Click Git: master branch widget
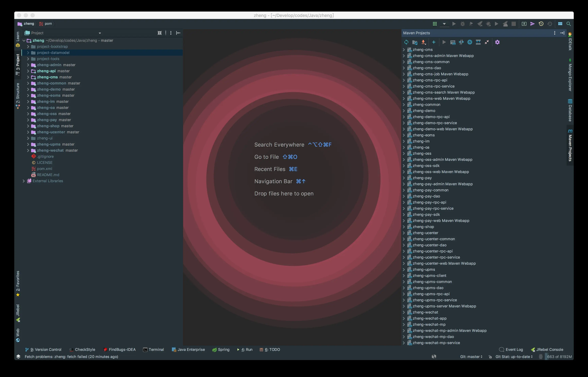Viewport: 588px width, 377px height. (x=471, y=356)
